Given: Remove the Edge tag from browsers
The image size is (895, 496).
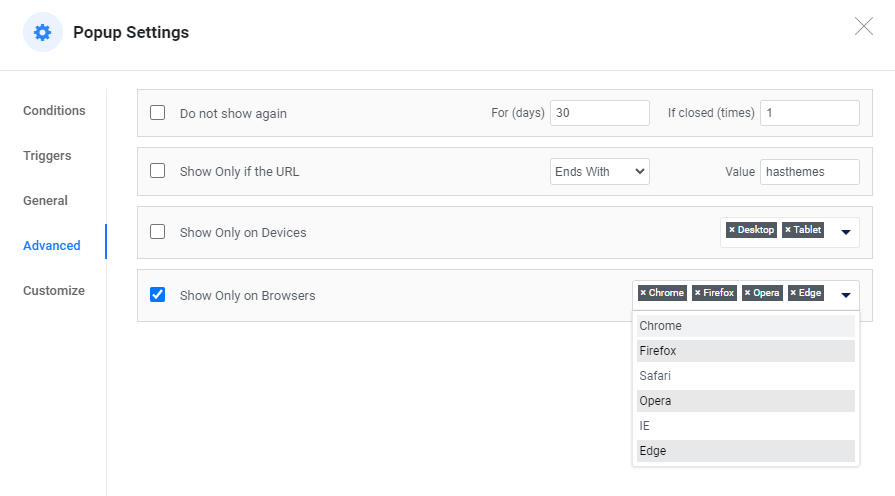Looking at the screenshot, I should [793, 293].
